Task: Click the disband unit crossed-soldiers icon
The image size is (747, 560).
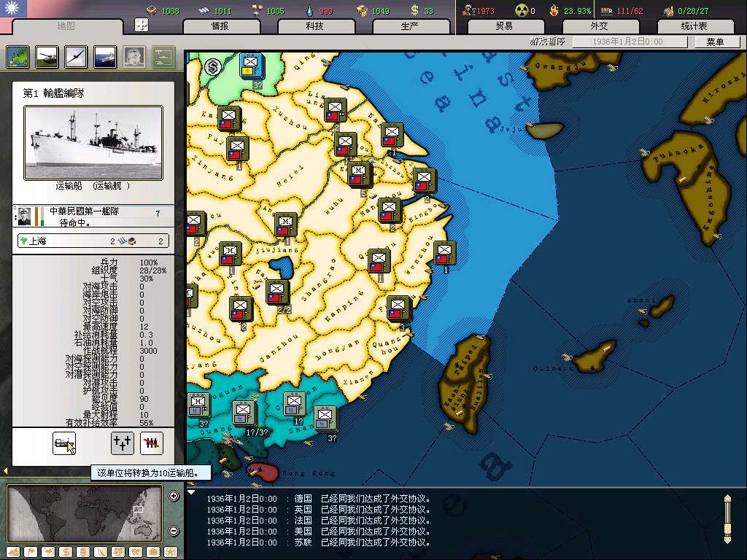Action: point(151,443)
